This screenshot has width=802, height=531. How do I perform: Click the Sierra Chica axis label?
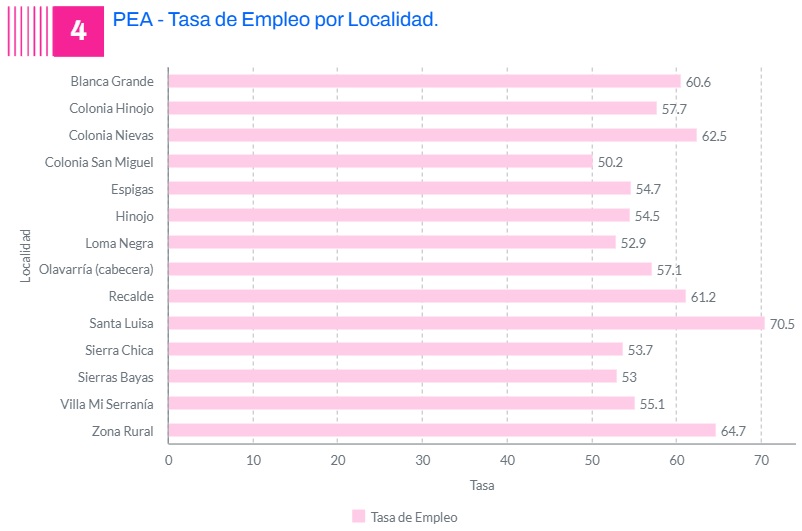tap(120, 349)
